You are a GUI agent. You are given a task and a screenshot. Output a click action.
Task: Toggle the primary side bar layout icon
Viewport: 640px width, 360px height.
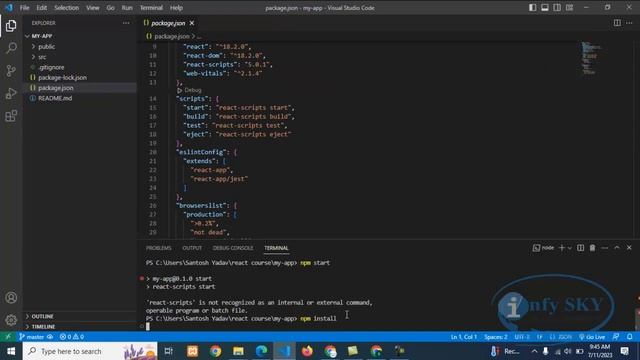(533, 8)
